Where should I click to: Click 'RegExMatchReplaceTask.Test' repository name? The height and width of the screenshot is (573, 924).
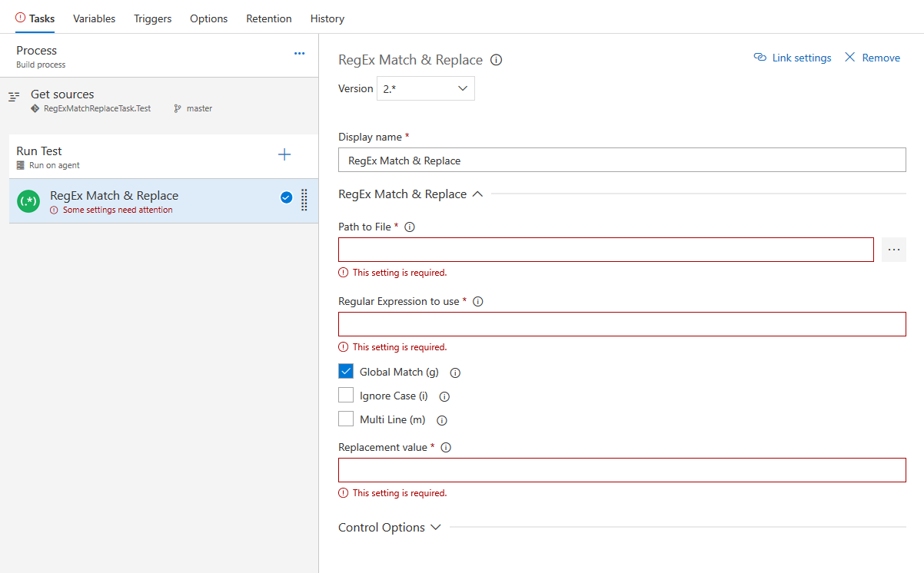pyautogui.click(x=98, y=109)
